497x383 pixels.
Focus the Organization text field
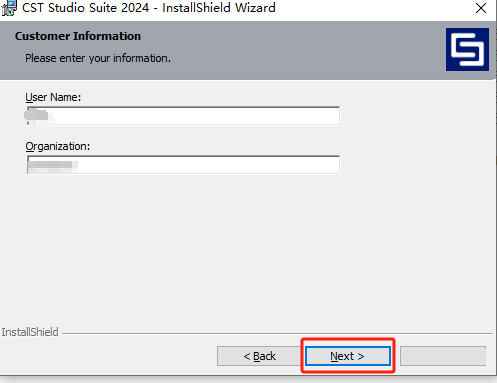[183, 165]
